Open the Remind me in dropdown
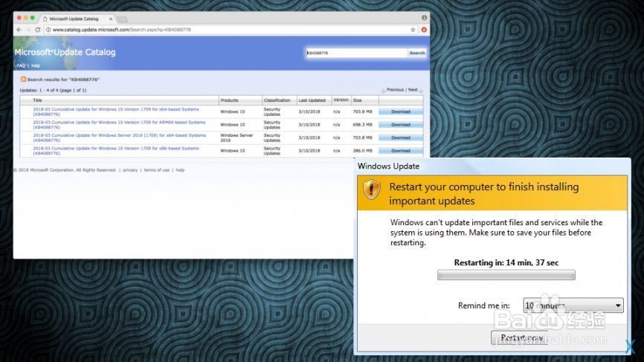Viewport: 644px width, 362px height. tap(573, 306)
